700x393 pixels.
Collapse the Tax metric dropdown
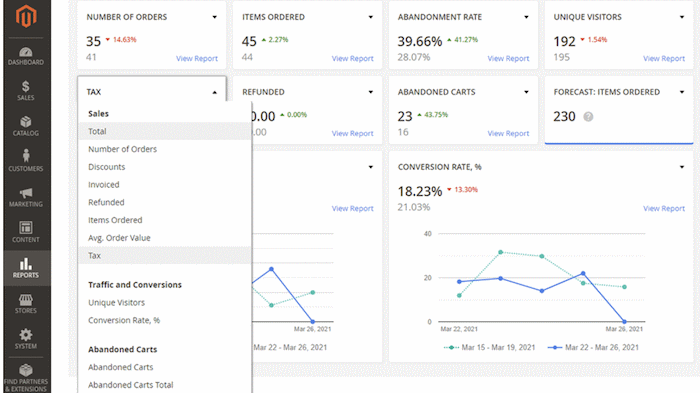[215, 92]
